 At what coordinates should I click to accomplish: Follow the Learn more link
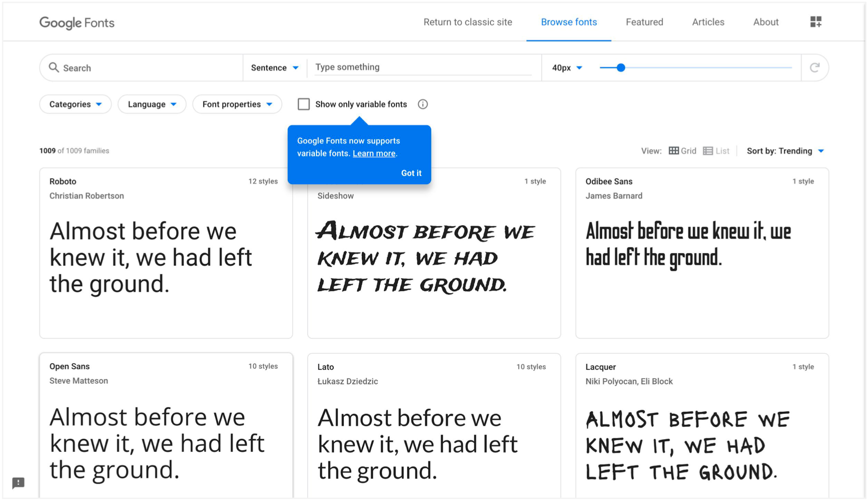pyautogui.click(x=374, y=153)
